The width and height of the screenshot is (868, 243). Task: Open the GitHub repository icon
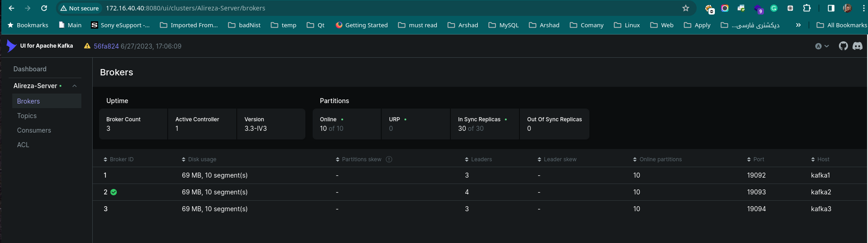[x=843, y=46]
